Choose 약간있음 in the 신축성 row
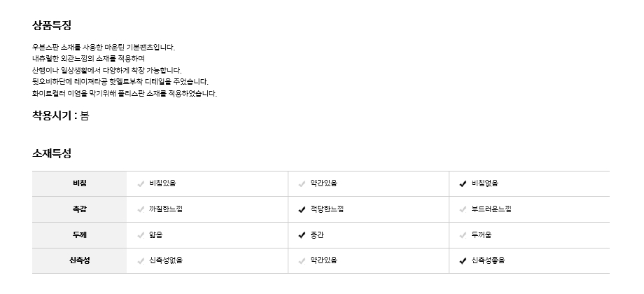The width and height of the screenshot is (644, 294). [x=323, y=260]
